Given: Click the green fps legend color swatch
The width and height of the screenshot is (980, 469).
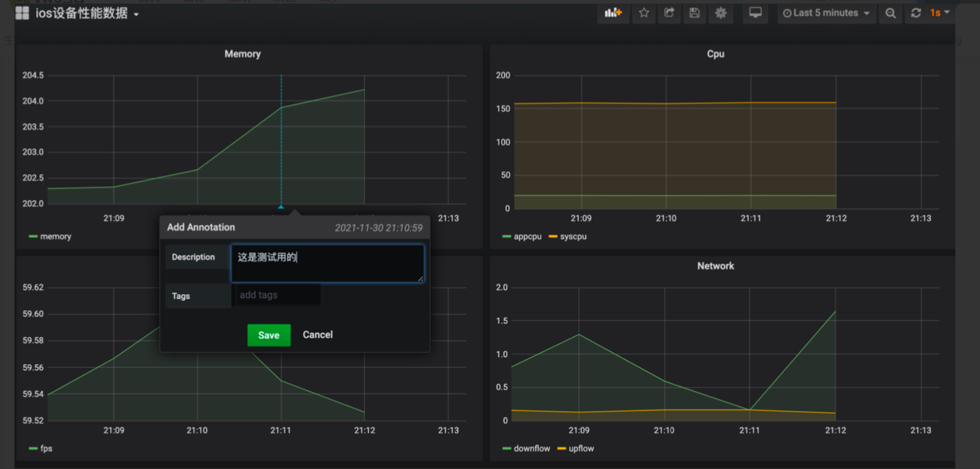Looking at the screenshot, I should [x=33, y=449].
